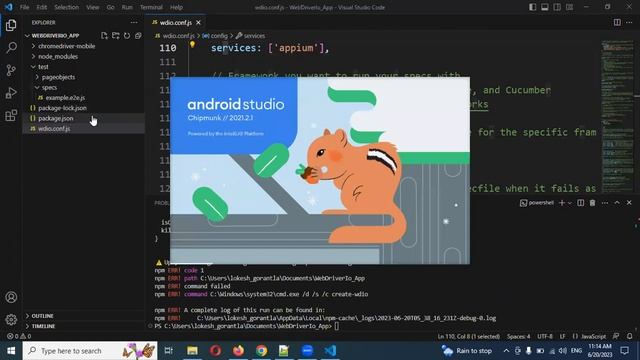640x360 pixels.
Task: Open the Explorer view in activity bar
Action: click(x=11, y=25)
